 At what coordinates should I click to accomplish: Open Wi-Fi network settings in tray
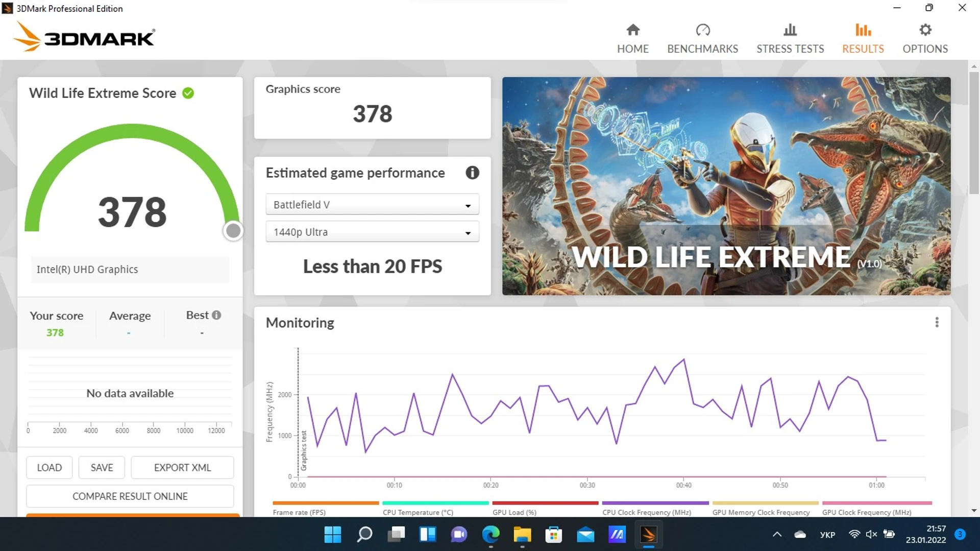tap(854, 534)
